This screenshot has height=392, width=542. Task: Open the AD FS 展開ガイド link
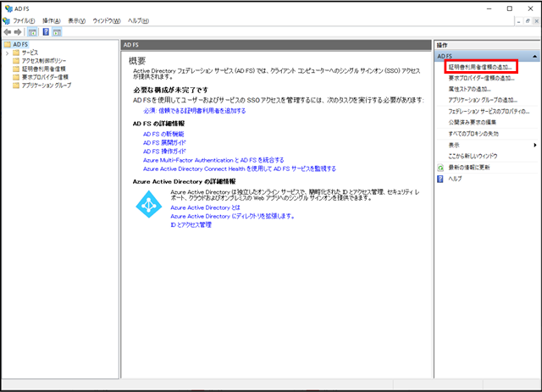pyautogui.click(x=164, y=143)
